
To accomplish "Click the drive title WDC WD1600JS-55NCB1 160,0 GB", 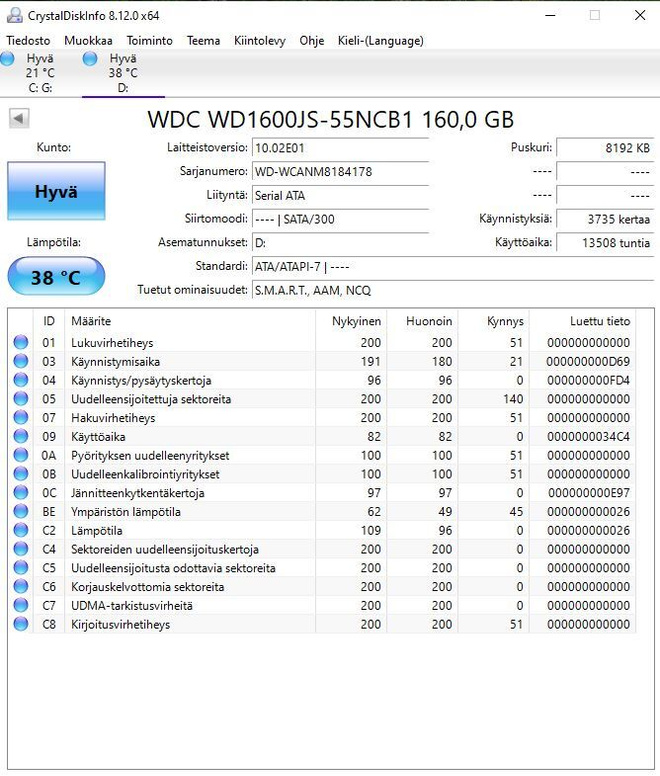I will click(x=331, y=119).
